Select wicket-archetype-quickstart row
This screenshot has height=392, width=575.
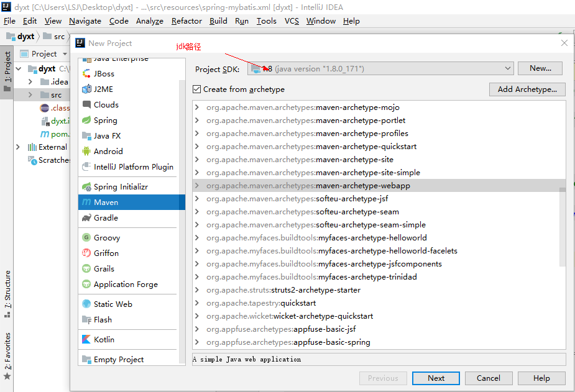[x=379, y=316]
